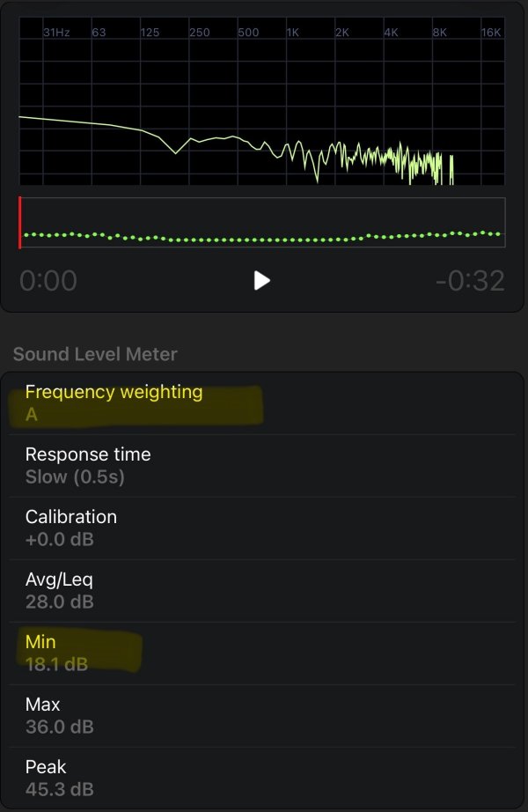Open the Response time setting

pyautogui.click(x=262, y=465)
